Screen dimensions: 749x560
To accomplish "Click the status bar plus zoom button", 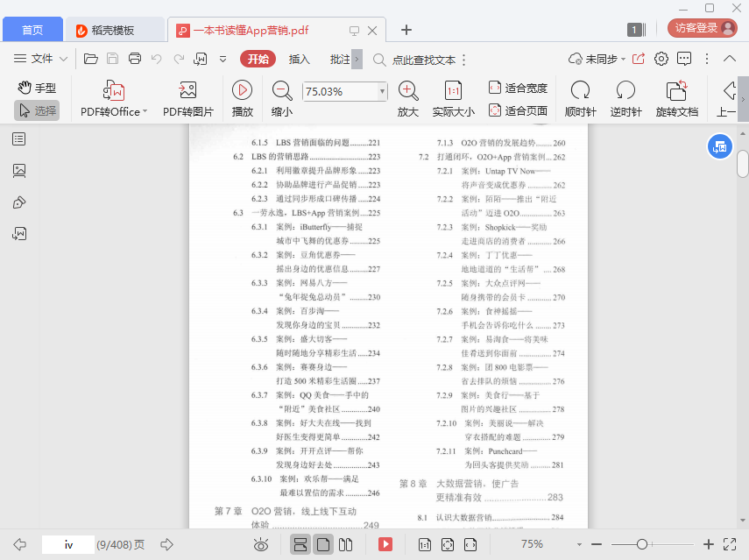I will [709, 544].
